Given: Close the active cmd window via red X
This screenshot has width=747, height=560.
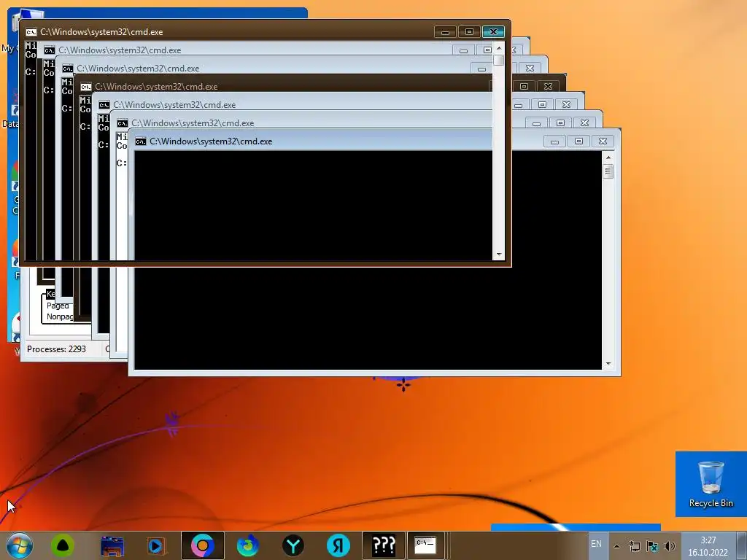Looking at the screenshot, I should 493,32.
